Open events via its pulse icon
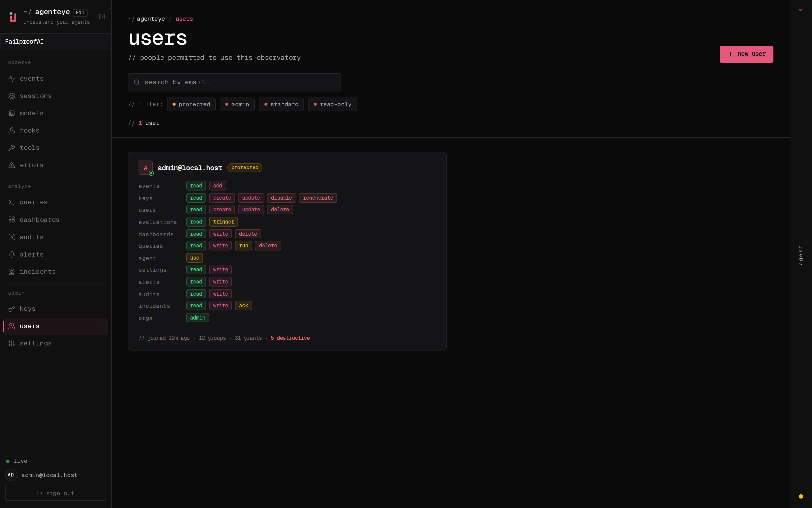 (x=12, y=79)
